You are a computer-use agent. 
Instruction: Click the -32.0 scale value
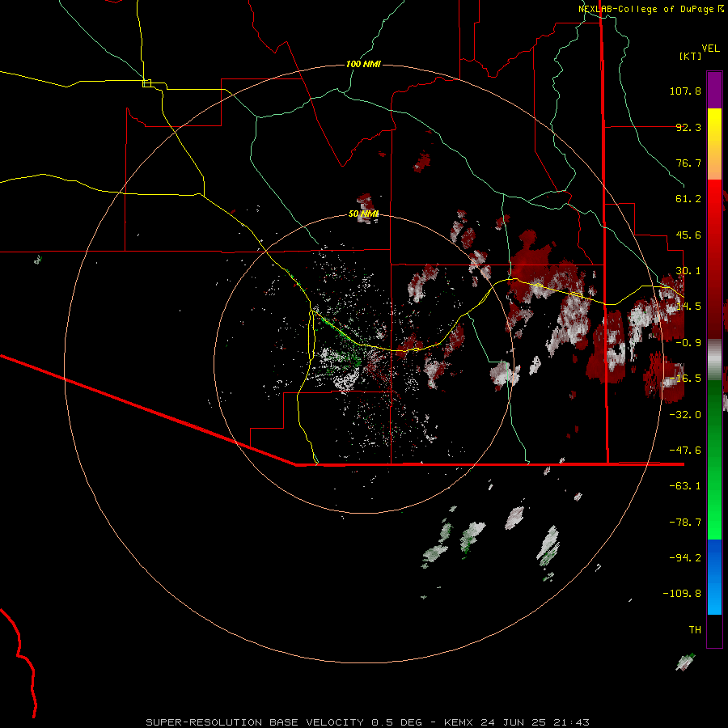[685, 415]
